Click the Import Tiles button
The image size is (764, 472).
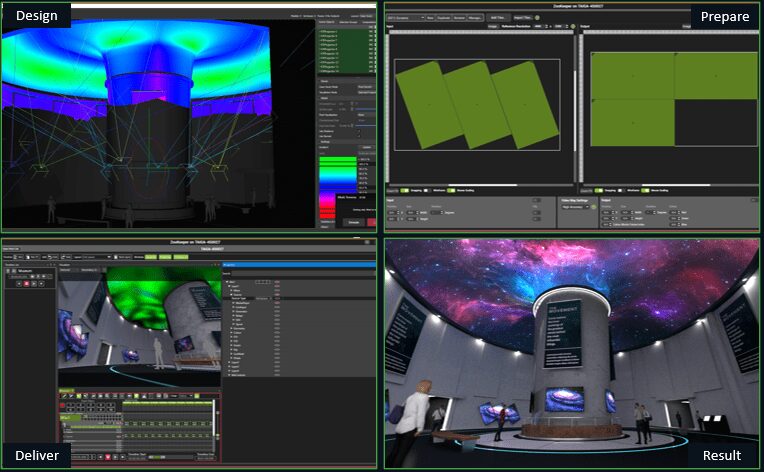522,18
